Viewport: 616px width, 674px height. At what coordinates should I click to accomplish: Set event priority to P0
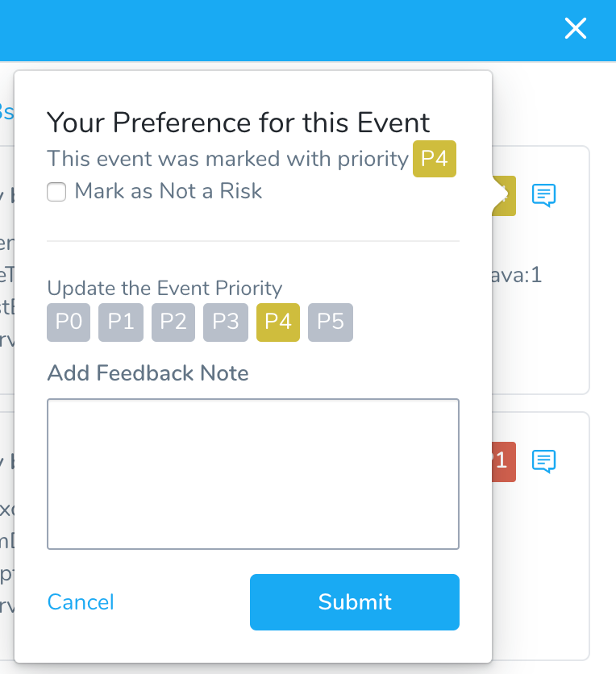coord(69,322)
